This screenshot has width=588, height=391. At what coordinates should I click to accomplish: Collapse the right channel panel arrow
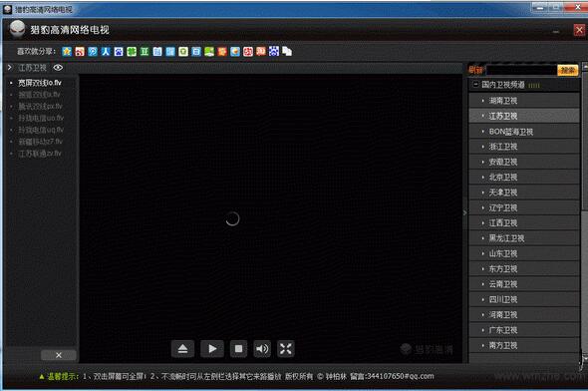pos(465,212)
